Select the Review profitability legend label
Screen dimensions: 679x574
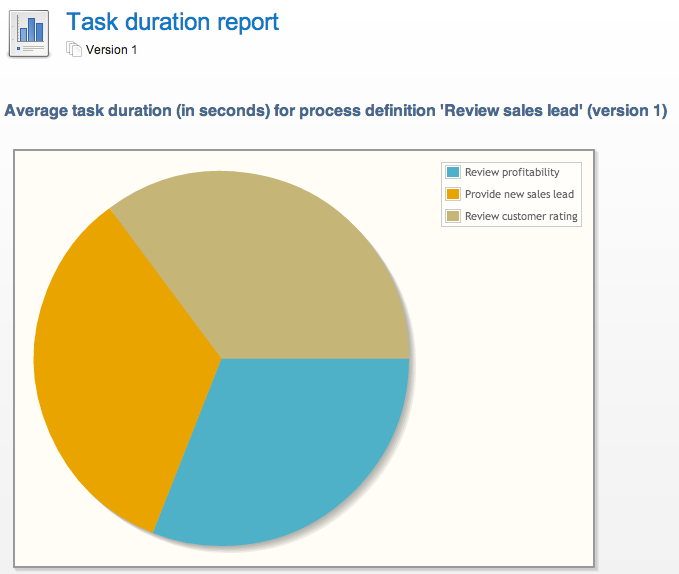pyautogui.click(x=512, y=172)
